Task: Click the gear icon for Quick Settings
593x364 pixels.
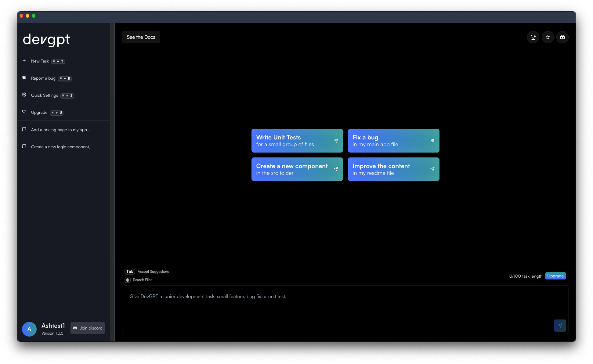Action: point(24,95)
